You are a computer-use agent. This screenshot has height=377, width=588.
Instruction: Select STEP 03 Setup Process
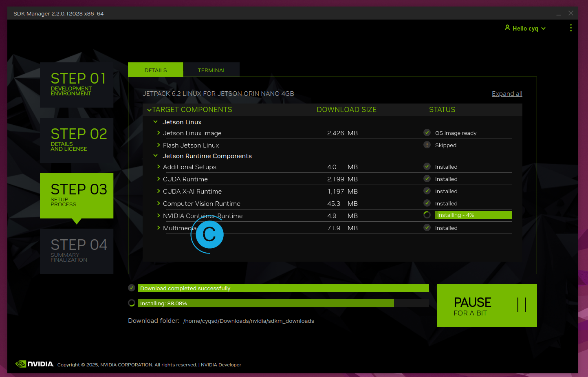click(x=77, y=196)
